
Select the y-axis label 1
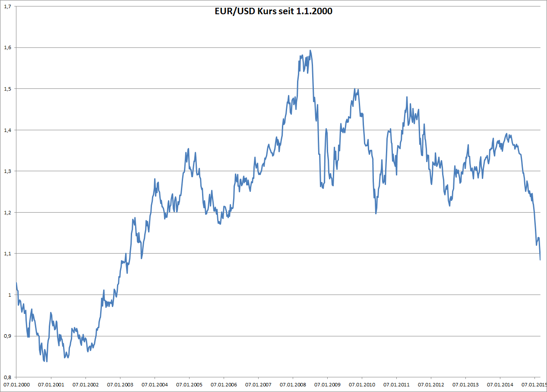(9, 295)
